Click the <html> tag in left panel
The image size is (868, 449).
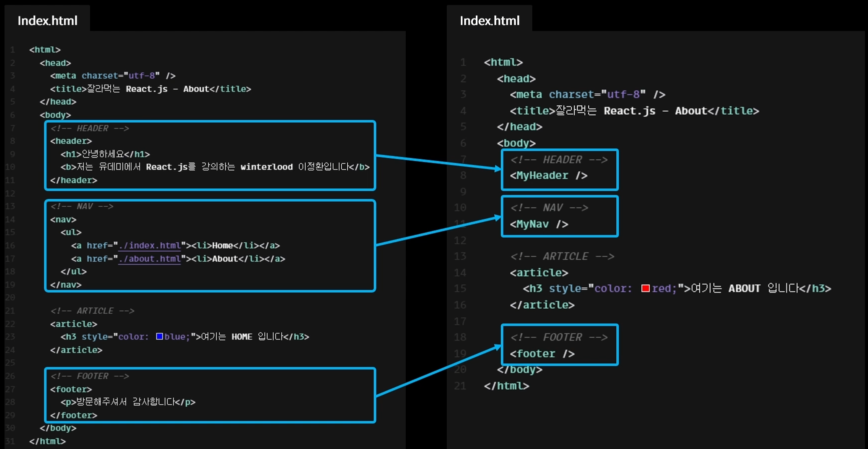click(45, 49)
